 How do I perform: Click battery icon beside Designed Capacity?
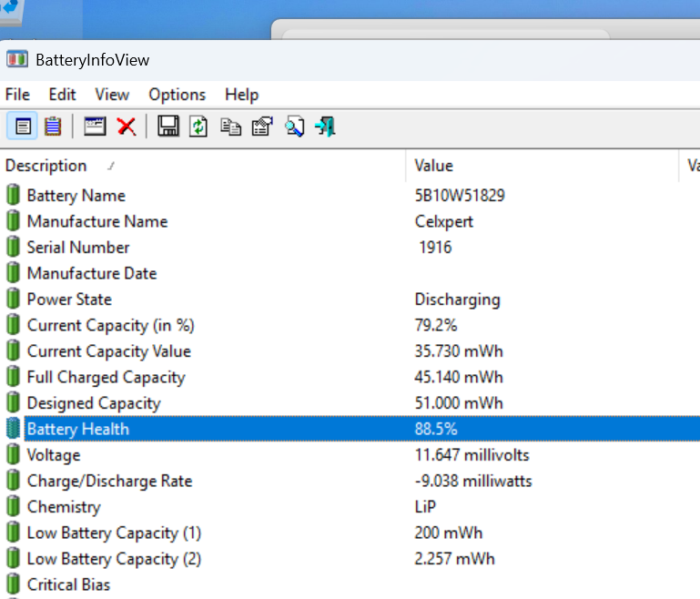click(x=14, y=402)
